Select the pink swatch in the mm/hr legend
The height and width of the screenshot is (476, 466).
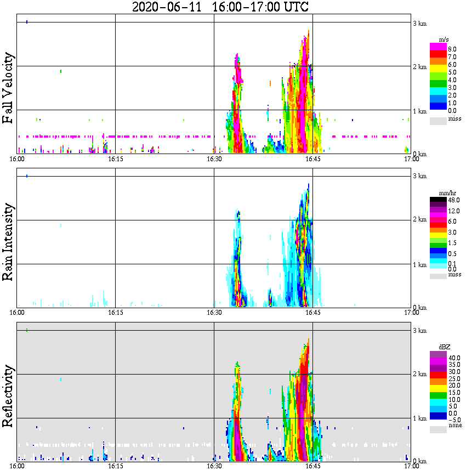pyautogui.click(x=438, y=220)
